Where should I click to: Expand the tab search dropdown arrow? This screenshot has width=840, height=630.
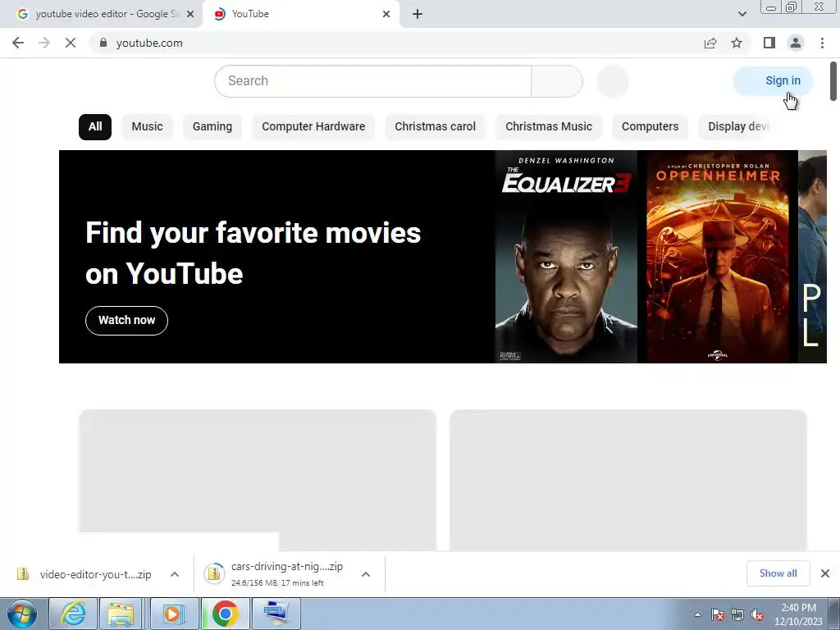pos(742,14)
